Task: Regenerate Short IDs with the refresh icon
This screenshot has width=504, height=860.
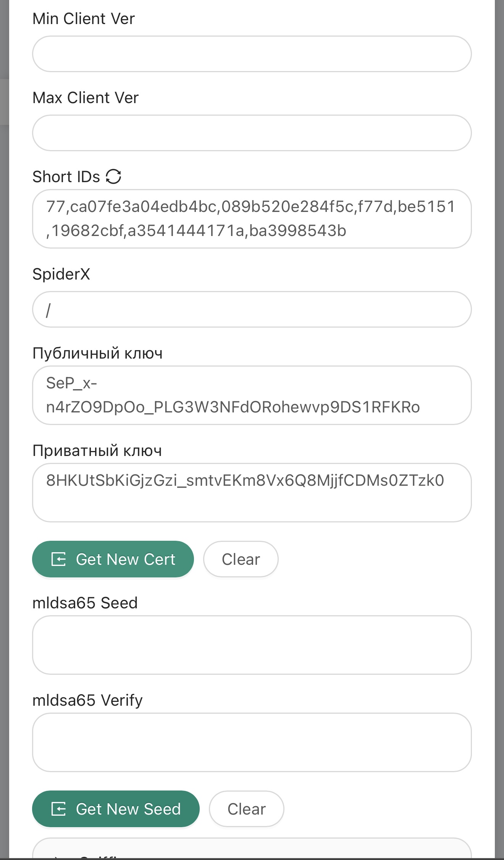Action: point(113,177)
